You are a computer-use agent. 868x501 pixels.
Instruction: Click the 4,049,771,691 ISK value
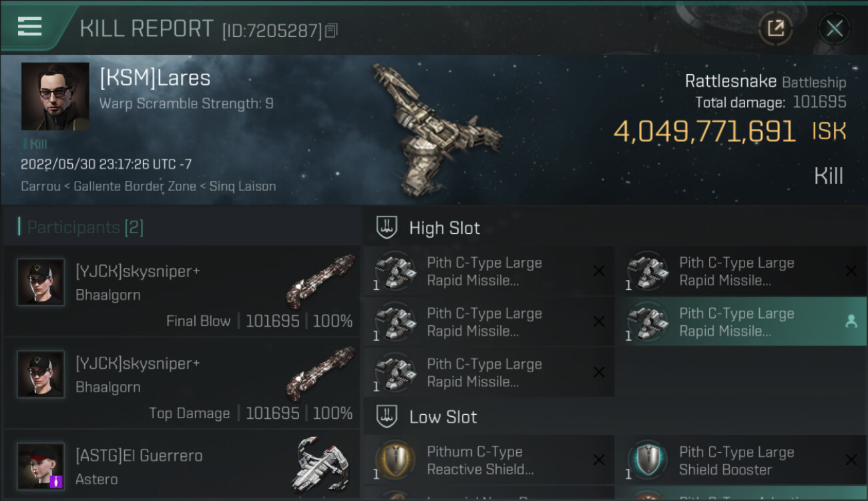729,132
